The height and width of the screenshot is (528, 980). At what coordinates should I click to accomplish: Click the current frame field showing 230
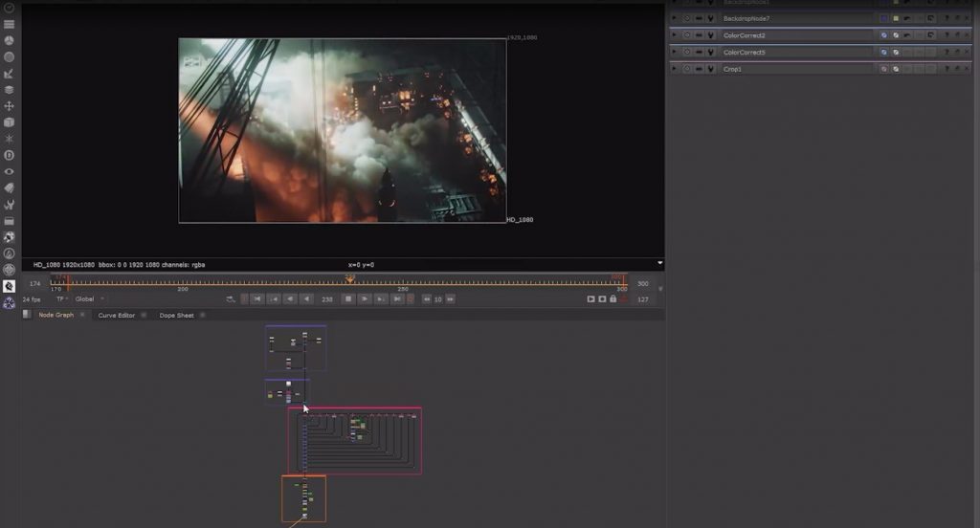tap(327, 299)
